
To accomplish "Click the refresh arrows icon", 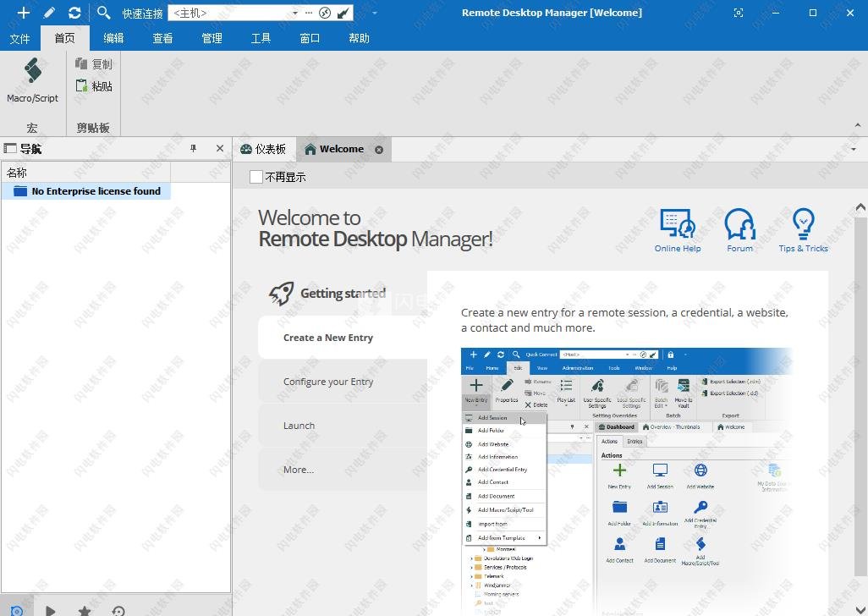I will pyautogui.click(x=74, y=12).
